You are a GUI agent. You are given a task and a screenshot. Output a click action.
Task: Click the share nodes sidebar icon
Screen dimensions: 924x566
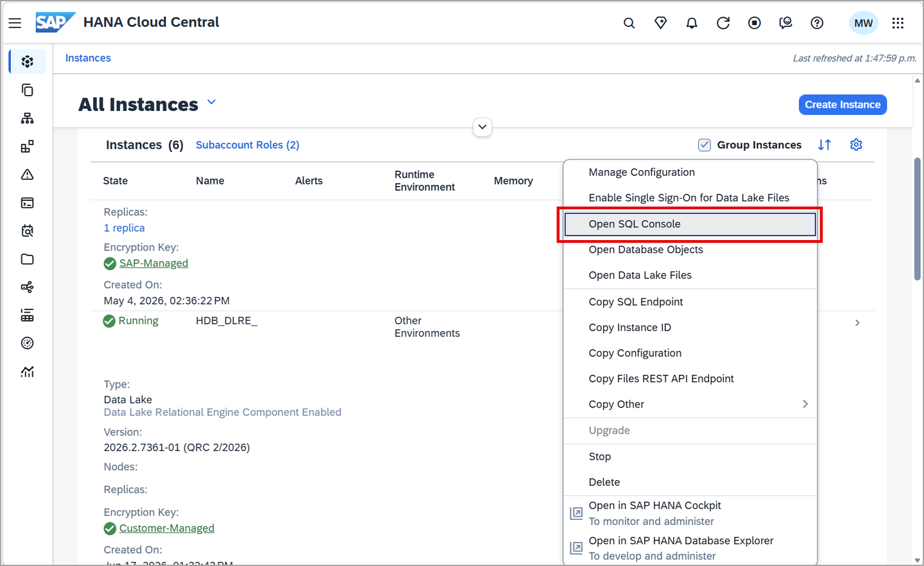pos(27,287)
